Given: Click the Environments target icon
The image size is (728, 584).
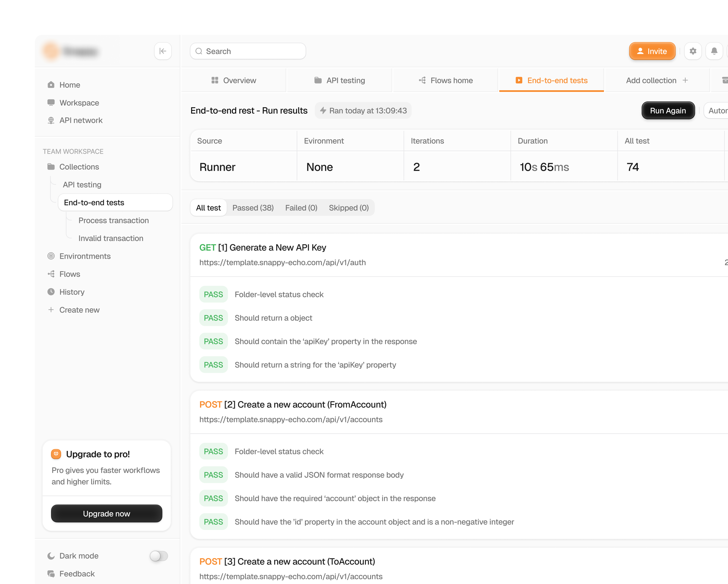Looking at the screenshot, I should tap(51, 256).
